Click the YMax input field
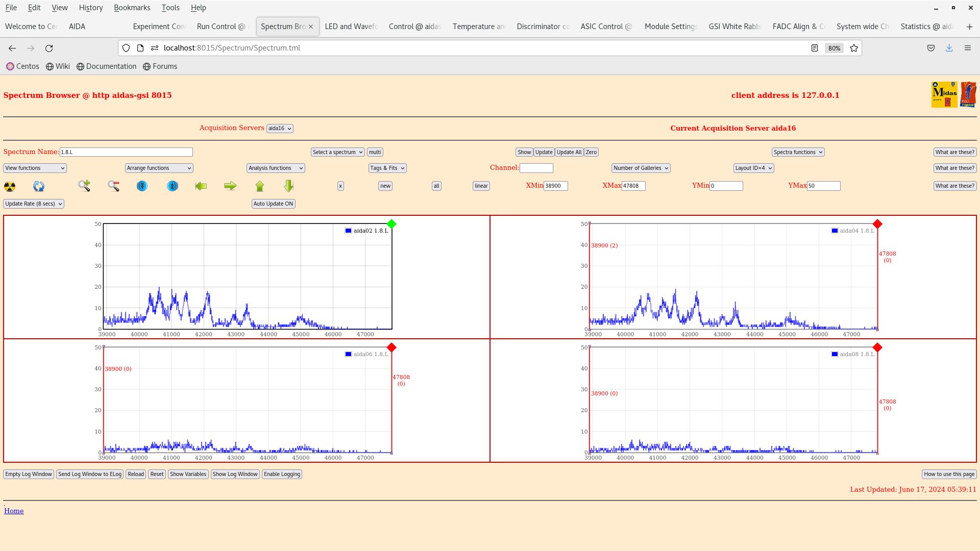Image resolution: width=980 pixels, height=551 pixels. coord(824,186)
